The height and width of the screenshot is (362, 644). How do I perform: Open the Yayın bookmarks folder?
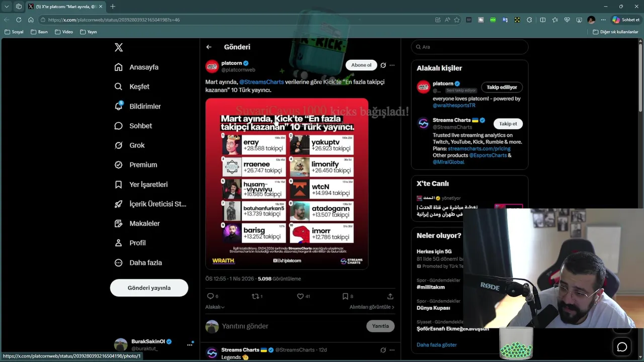(89, 32)
